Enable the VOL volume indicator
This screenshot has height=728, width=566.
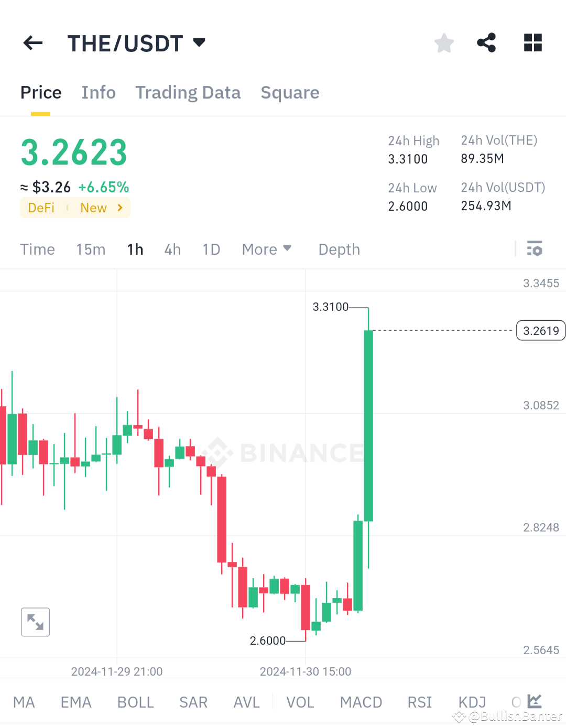pyautogui.click(x=300, y=702)
